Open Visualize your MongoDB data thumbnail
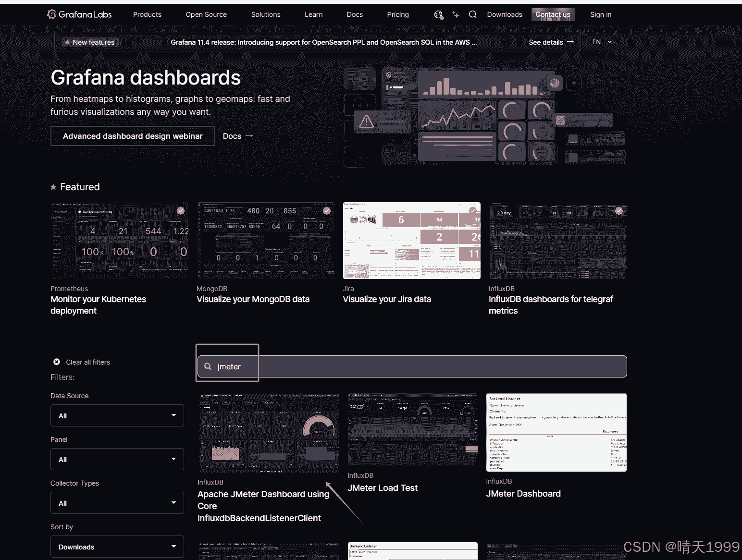The image size is (742, 560). (x=265, y=241)
